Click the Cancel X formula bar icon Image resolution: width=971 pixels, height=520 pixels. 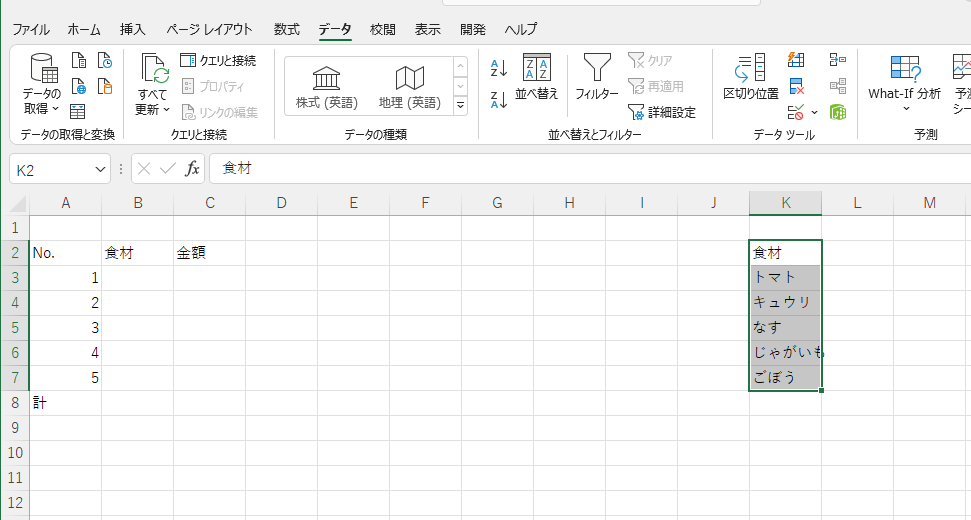coord(144,169)
